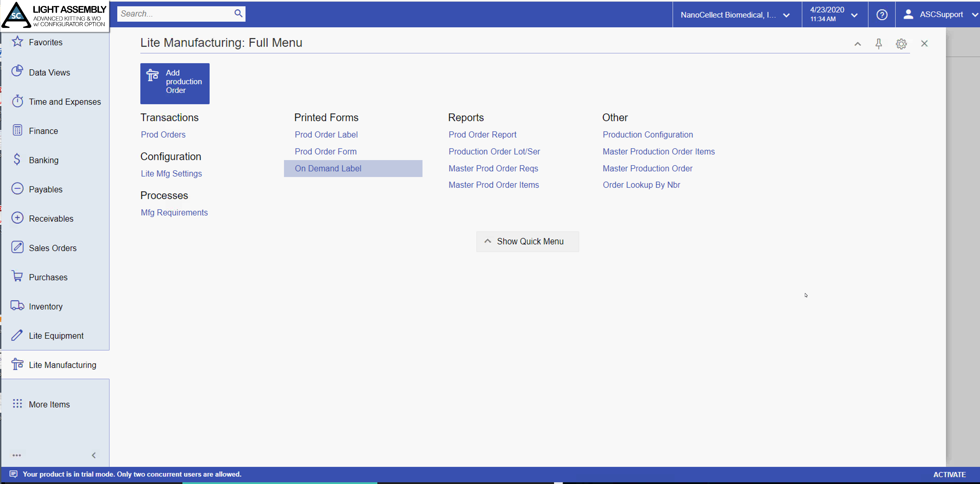Click the Favorites star icon

(x=17, y=42)
